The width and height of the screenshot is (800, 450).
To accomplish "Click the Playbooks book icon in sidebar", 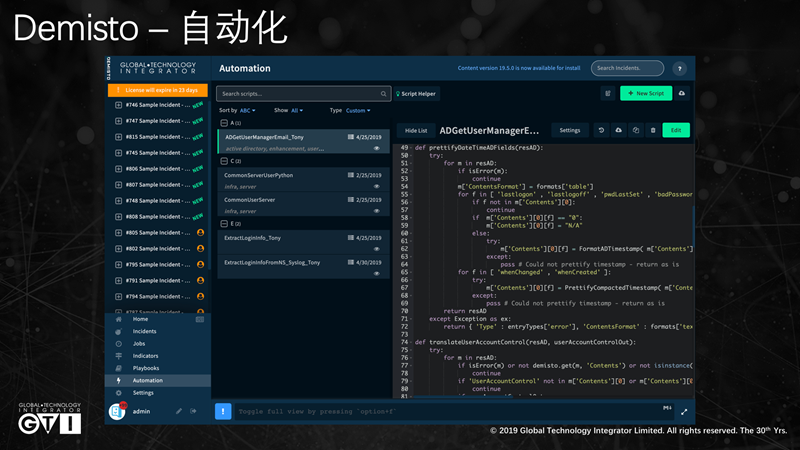I will (118, 368).
